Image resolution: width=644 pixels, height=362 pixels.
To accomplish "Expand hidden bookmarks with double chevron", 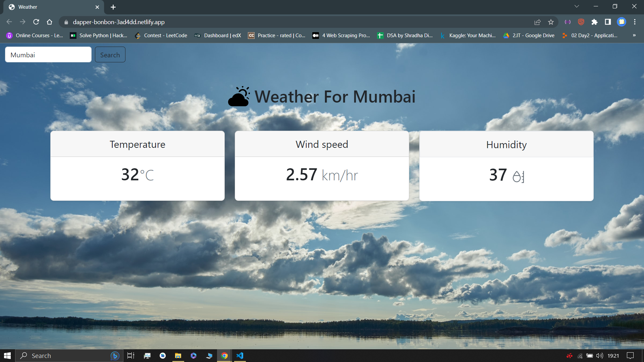I will tap(634, 35).
